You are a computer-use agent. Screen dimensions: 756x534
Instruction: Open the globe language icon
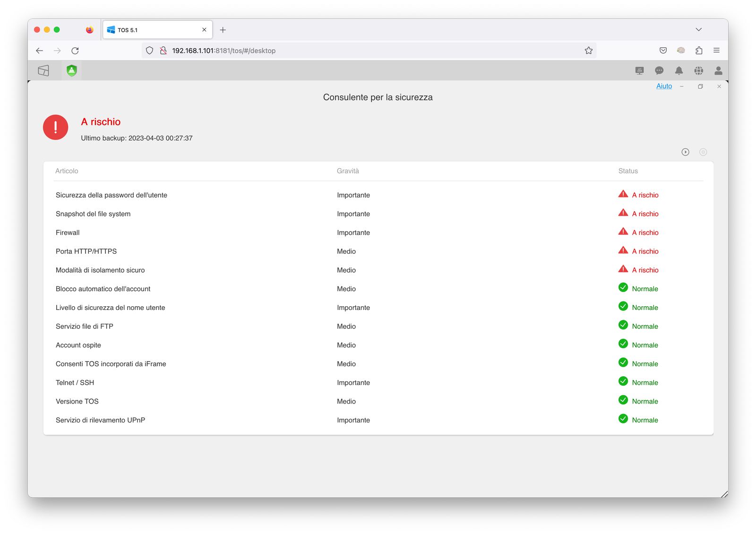pos(699,71)
